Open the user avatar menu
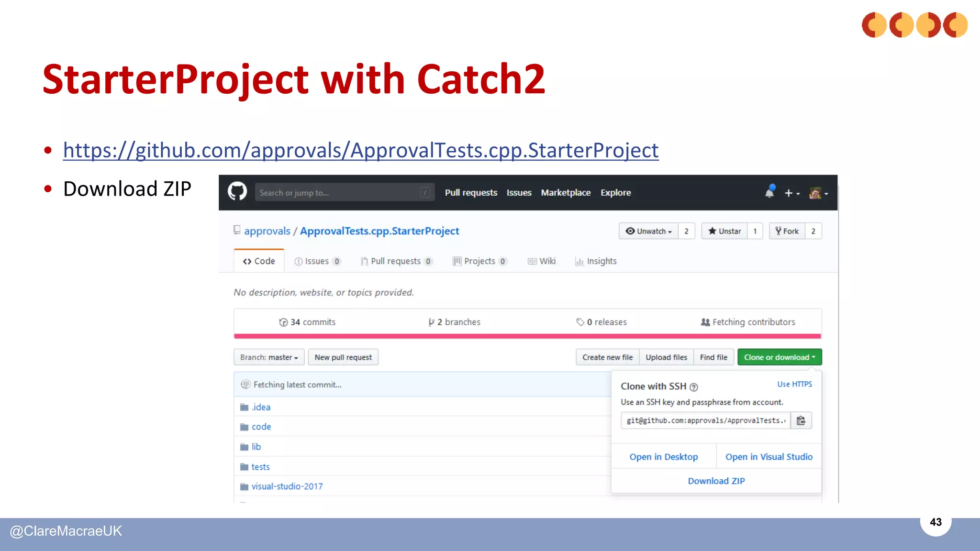This screenshot has width=980, height=551. coord(818,193)
